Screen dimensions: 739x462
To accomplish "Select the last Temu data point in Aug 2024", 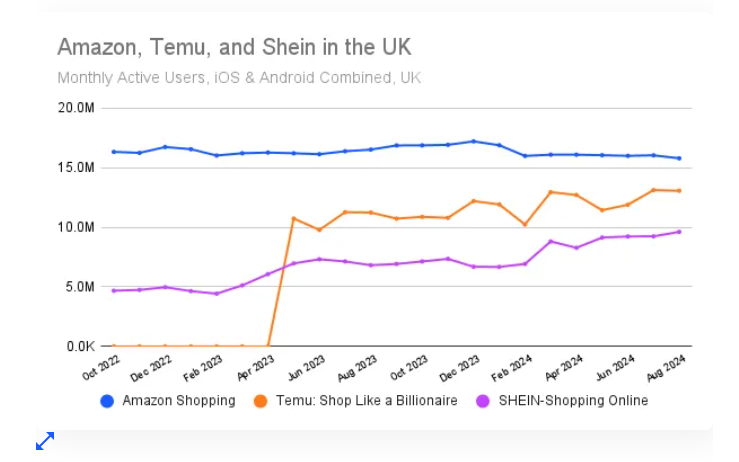I will pyautogui.click(x=679, y=191).
